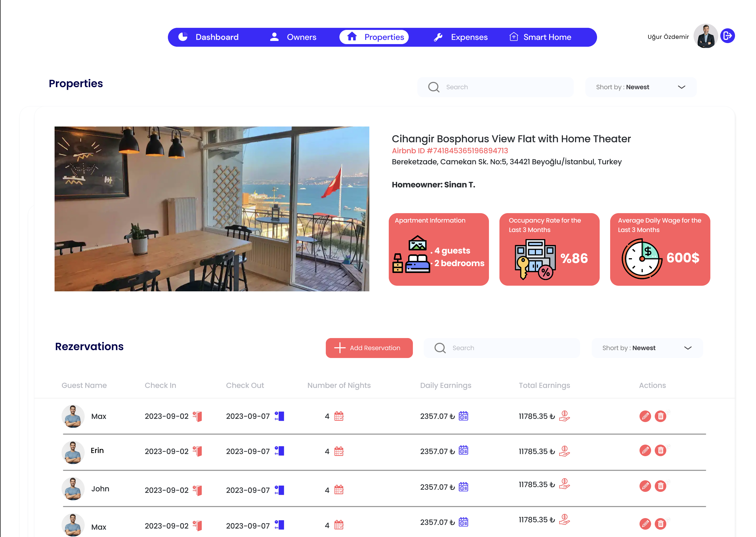Click the logout icon next to profile
The width and height of the screenshot is (756, 537).
[727, 36]
